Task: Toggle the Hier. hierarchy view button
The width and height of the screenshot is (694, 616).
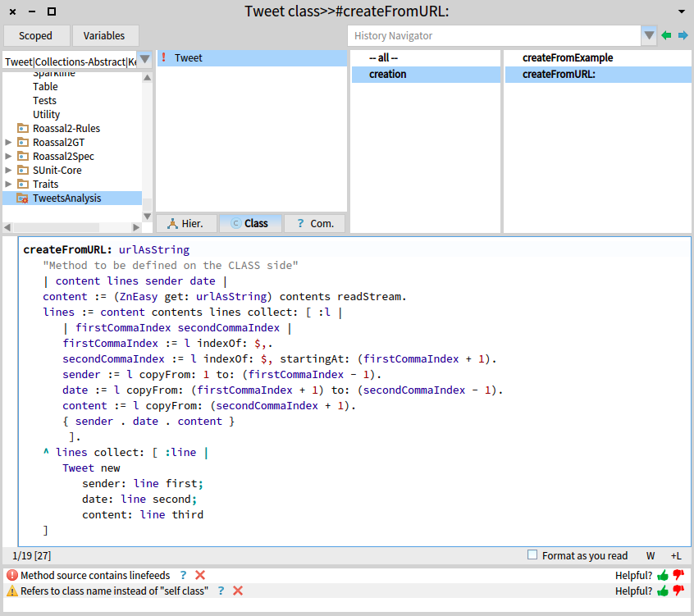Action: click(x=186, y=223)
